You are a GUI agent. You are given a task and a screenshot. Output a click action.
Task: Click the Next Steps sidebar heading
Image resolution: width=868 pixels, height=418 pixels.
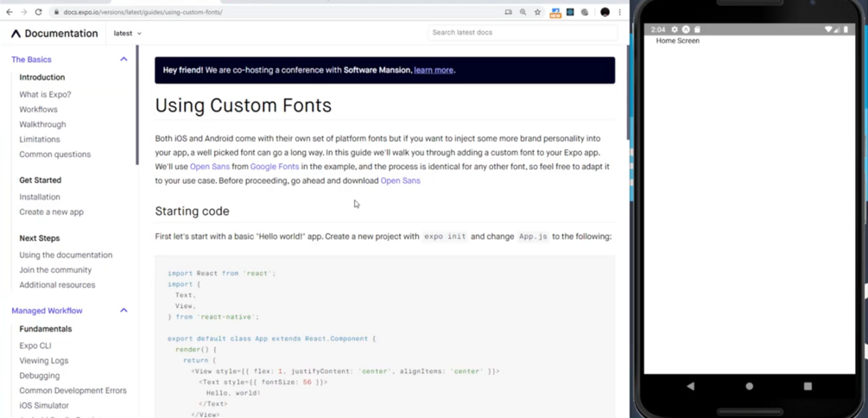click(x=40, y=238)
